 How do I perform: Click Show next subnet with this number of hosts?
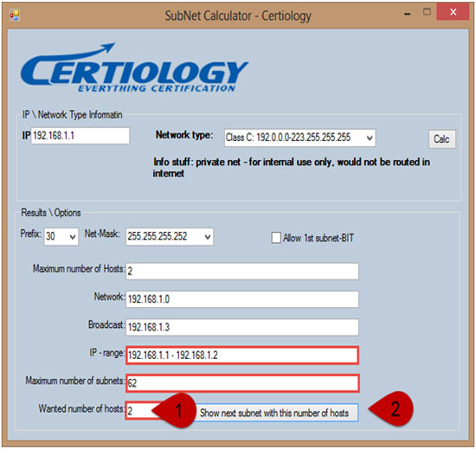point(274,413)
